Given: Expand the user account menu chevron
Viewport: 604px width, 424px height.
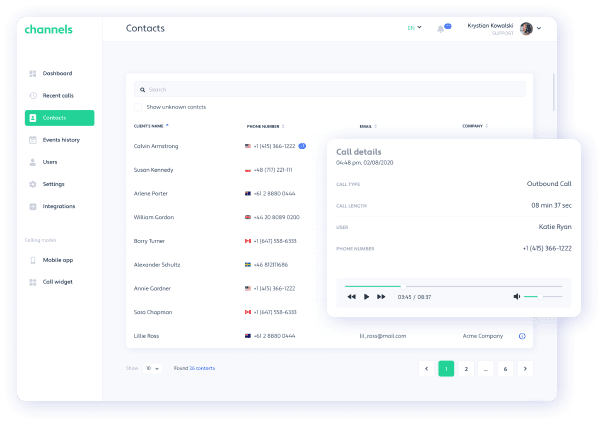Looking at the screenshot, I should pos(539,28).
